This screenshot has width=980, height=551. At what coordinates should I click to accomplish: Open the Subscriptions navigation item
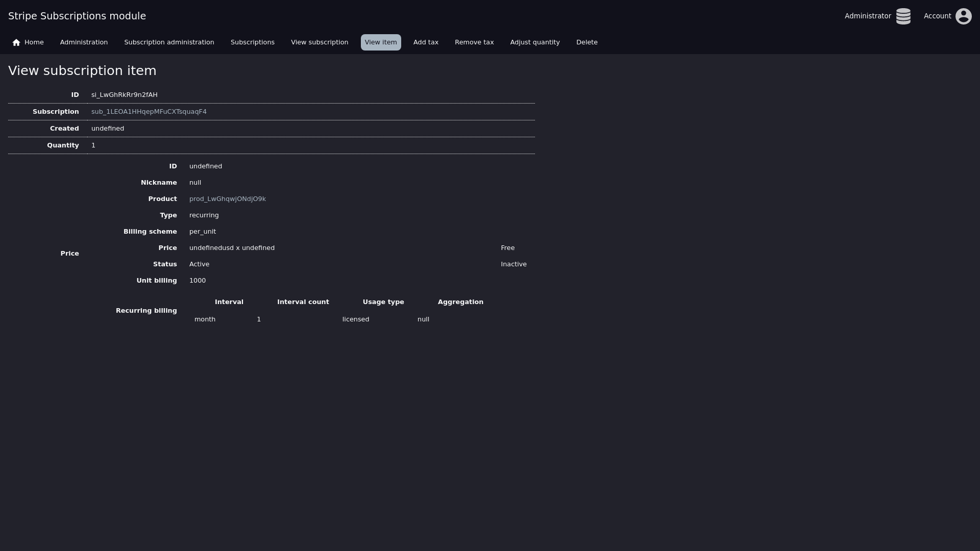pyautogui.click(x=252, y=42)
